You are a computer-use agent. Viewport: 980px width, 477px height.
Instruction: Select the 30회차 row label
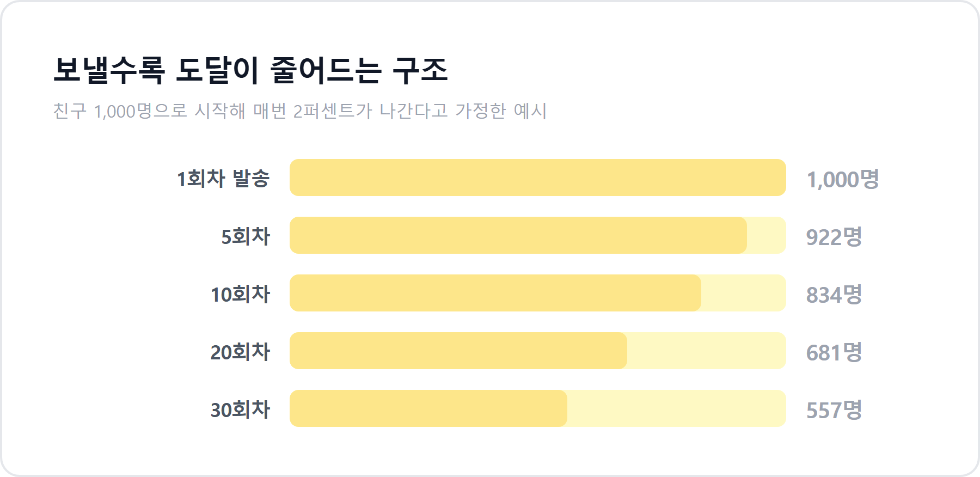(x=240, y=409)
